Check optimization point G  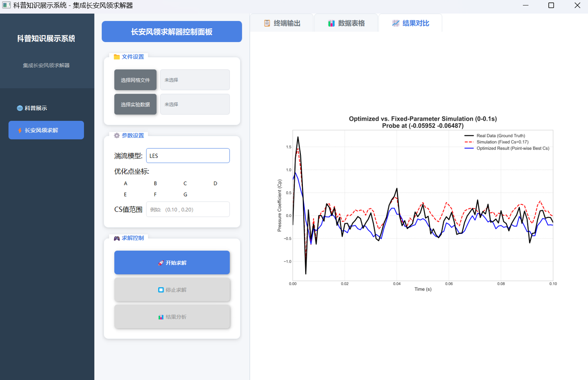185,195
